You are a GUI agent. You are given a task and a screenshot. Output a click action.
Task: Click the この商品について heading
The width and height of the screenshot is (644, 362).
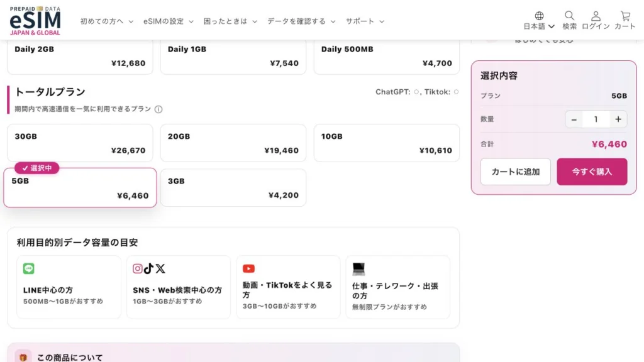(x=70, y=358)
